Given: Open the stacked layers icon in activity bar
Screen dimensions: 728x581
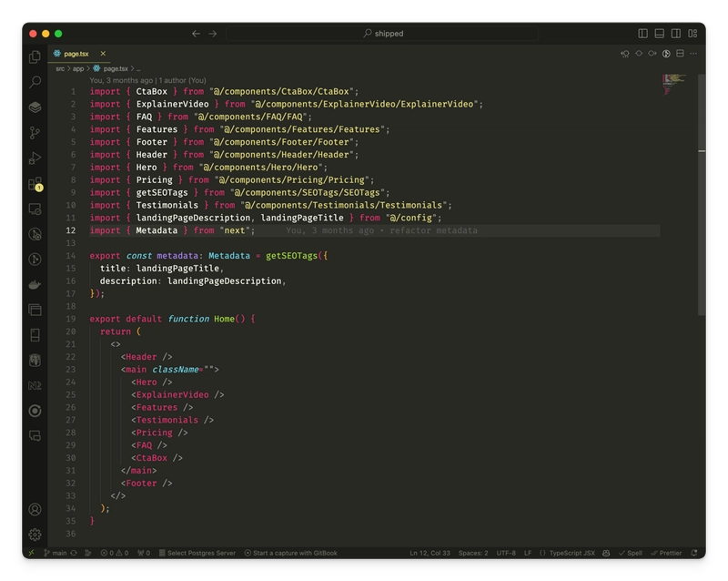Looking at the screenshot, I should coord(35,107).
